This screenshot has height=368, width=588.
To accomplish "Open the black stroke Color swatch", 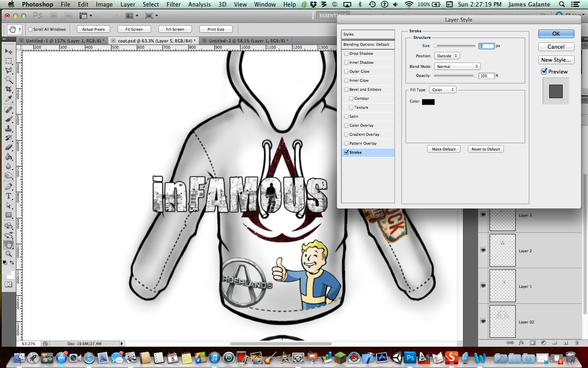I will click(x=428, y=102).
